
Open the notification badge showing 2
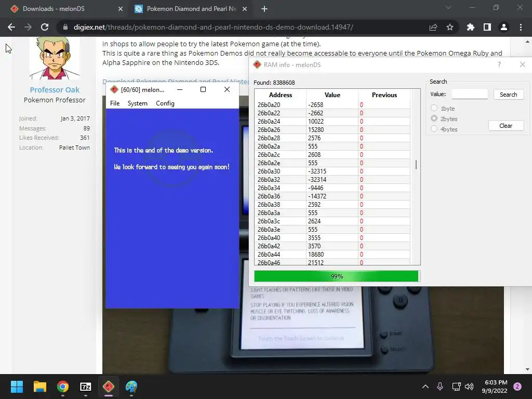[x=517, y=387]
